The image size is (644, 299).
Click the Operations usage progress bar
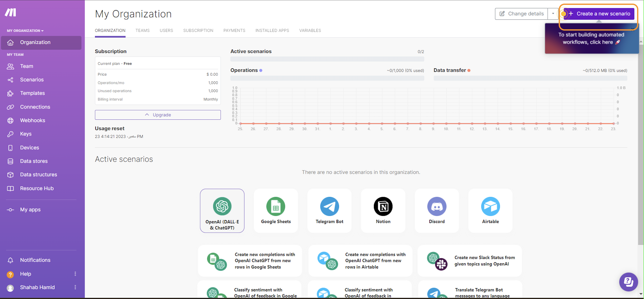[x=327, y=78]
